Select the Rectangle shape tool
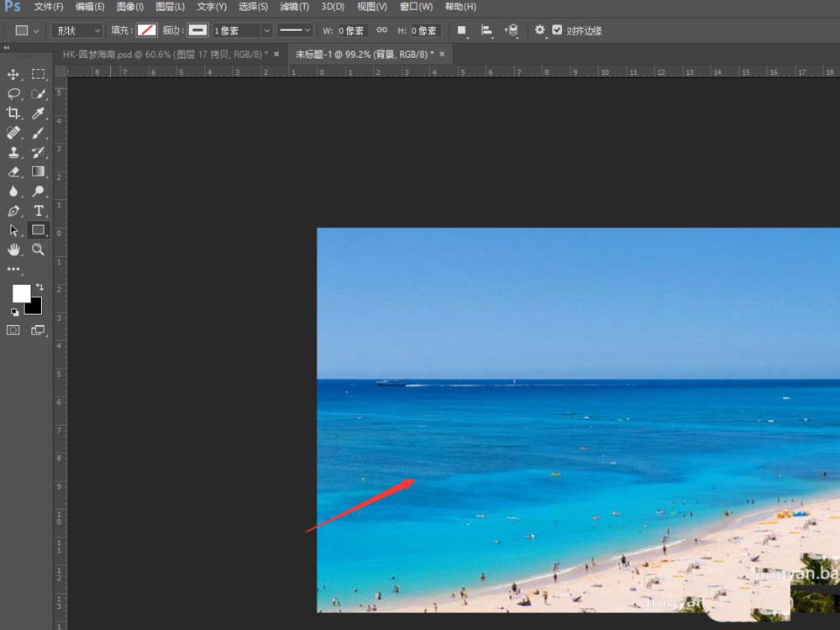The width and height of the screenshot is (840, 630). (38, 230)
